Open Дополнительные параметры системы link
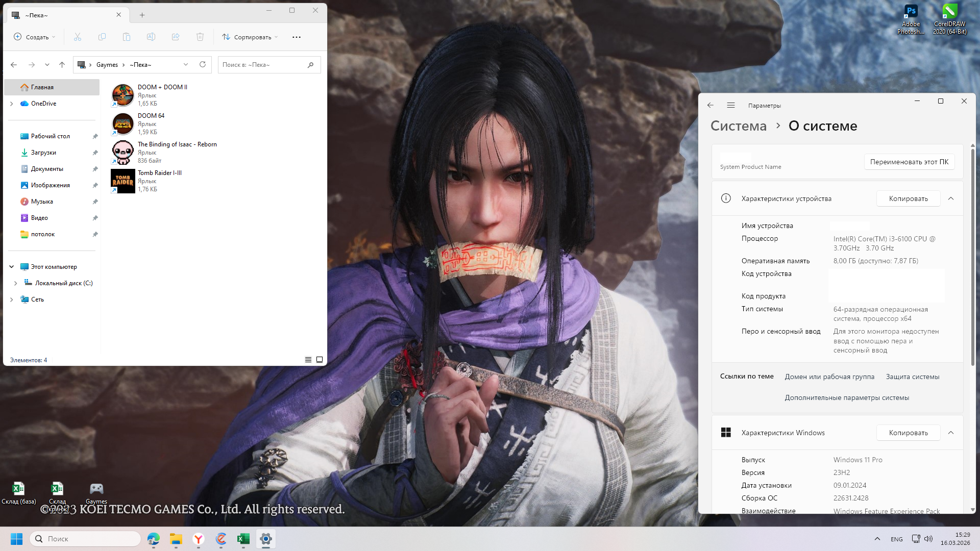The height and width of the screenshot is (551, 980). click(847, 397)
